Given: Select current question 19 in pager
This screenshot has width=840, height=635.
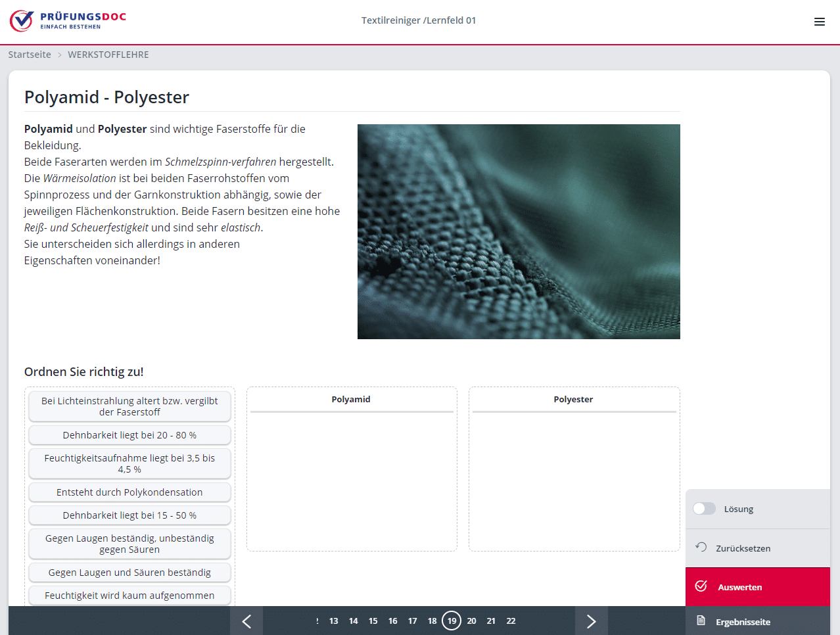Looking at the screenshot, I should (x=452, y=621).
